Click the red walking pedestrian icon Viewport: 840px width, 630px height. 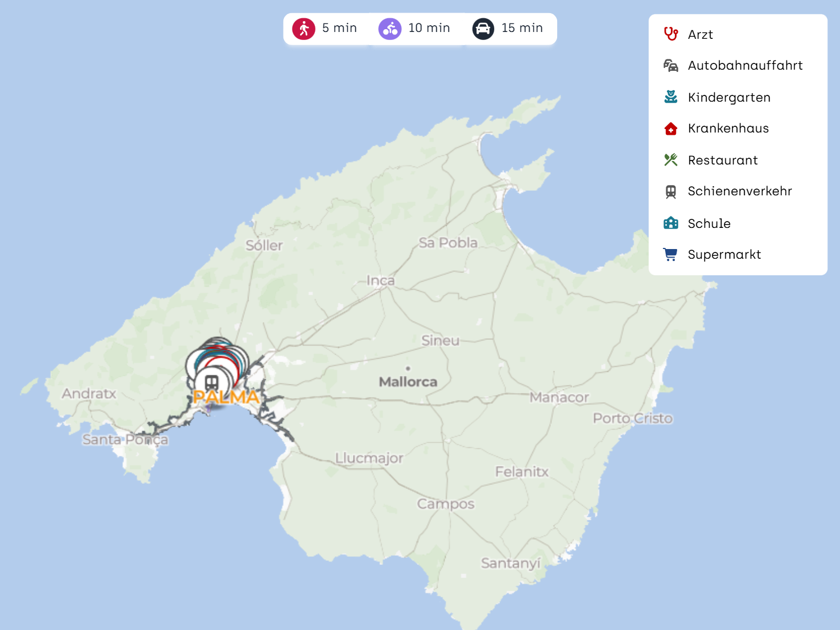303,29
